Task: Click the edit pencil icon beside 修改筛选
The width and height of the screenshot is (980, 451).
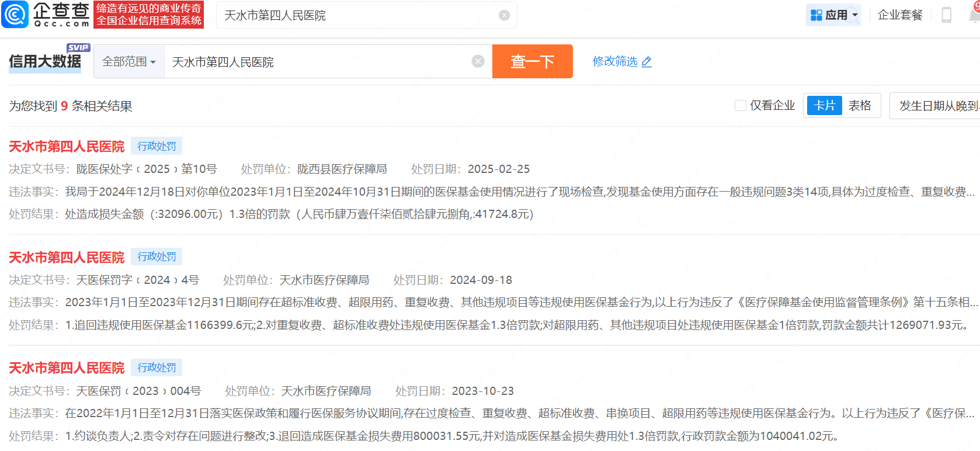Action: point(647,62)
